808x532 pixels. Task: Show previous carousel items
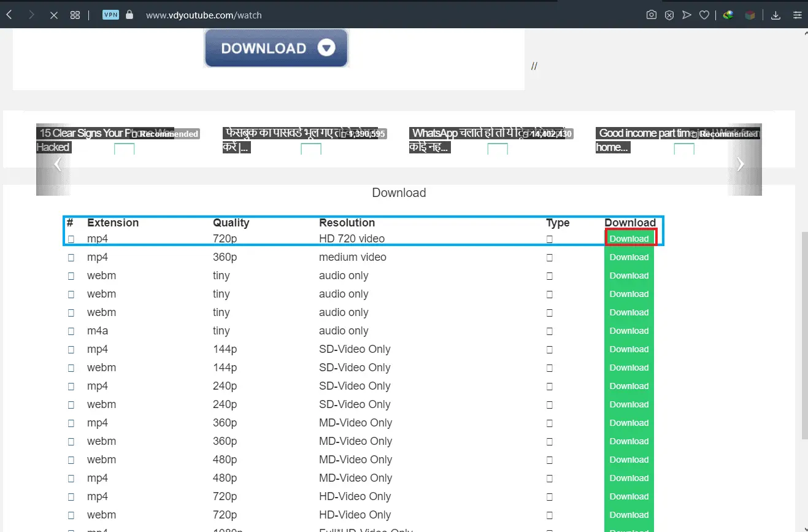click(58, 164)
